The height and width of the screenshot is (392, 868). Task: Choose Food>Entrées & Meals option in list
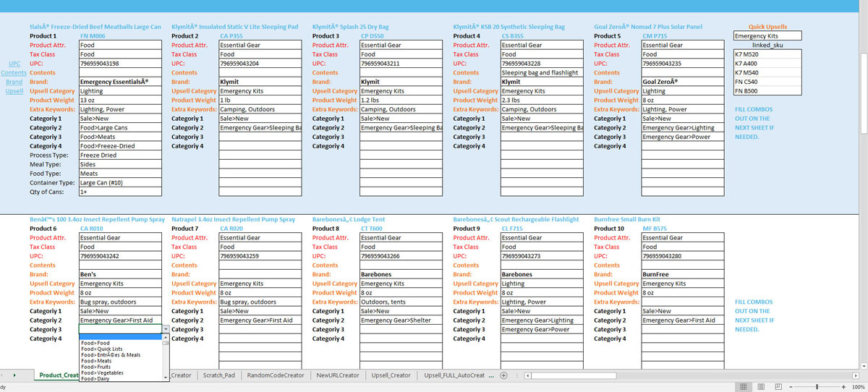click(x=121, y=355)
